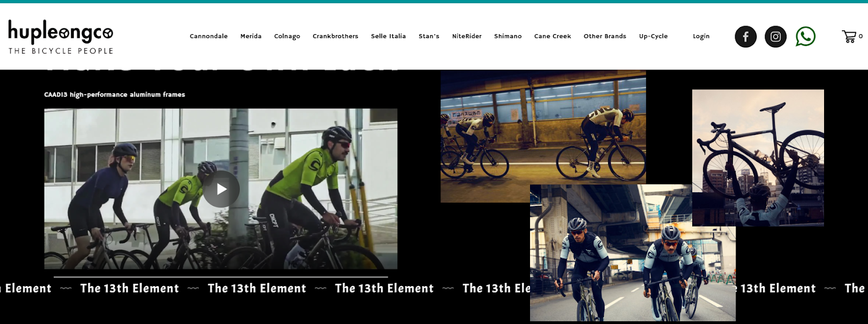Open the Cane Creek menu item
The height and width of the screenshot is (324, 868).
pos(553,36)
